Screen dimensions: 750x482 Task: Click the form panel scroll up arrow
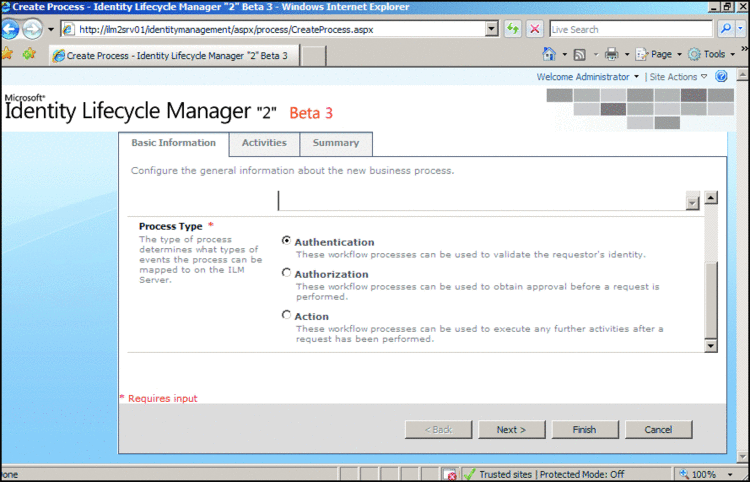pos(711,197)
